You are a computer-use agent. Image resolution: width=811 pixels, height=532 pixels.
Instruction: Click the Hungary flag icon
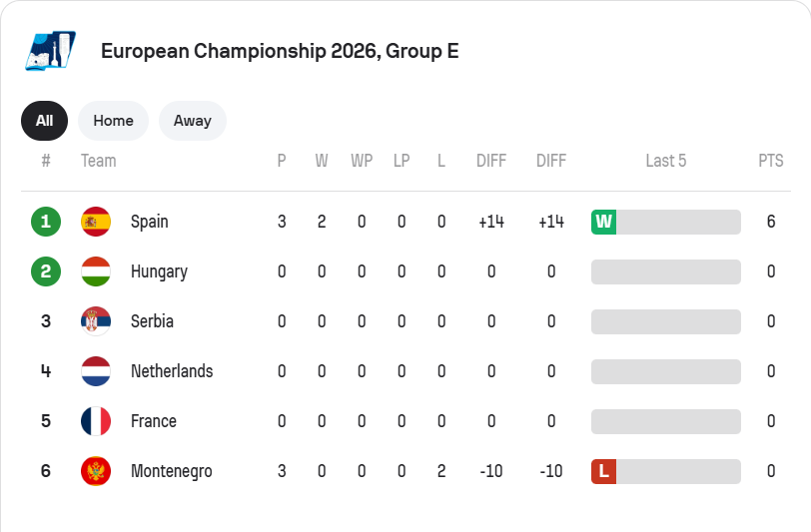pos(96,271)
